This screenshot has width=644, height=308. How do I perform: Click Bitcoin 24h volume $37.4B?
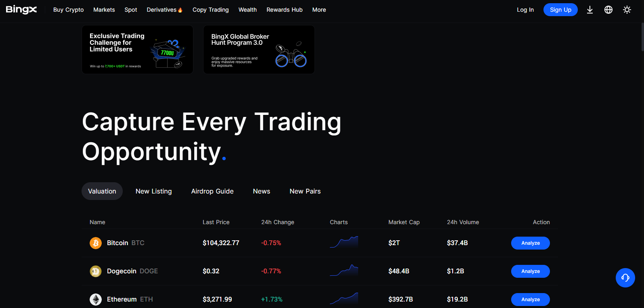point(457,243)
